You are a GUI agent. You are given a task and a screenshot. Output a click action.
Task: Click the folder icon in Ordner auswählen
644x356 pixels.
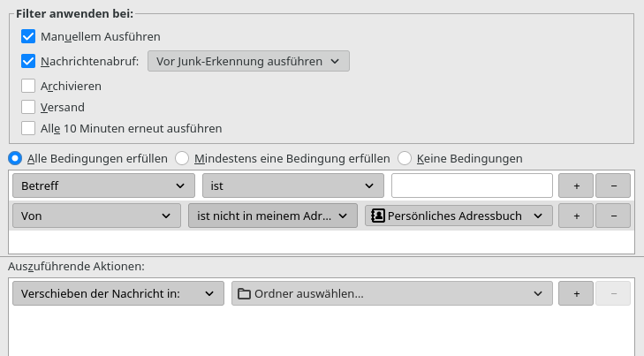click(244, 293)
